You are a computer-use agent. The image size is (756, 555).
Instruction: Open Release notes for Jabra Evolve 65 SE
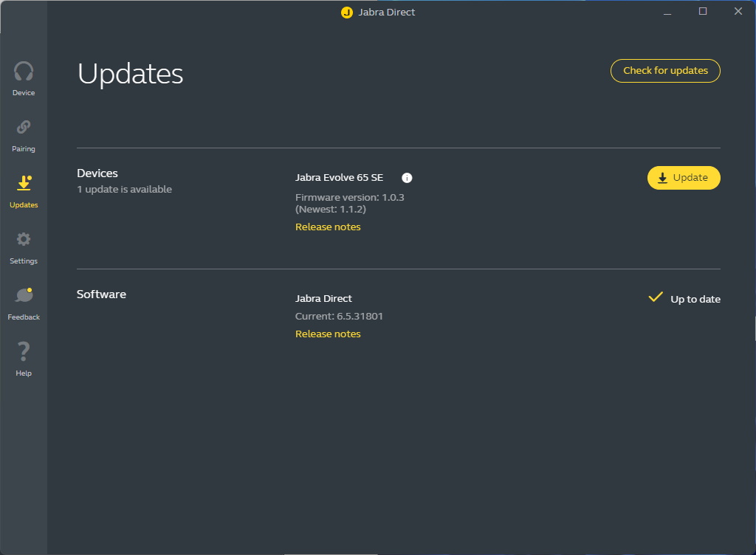328,227
